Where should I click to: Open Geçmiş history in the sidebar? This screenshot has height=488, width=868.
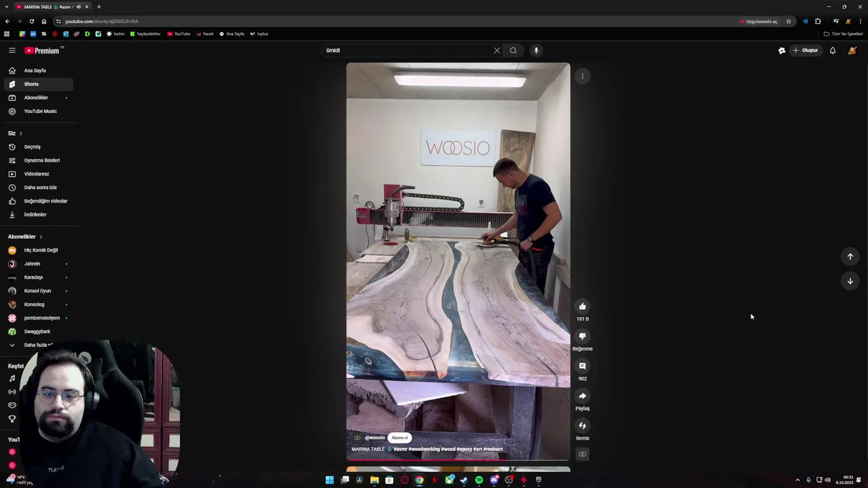tap(38, 146)
